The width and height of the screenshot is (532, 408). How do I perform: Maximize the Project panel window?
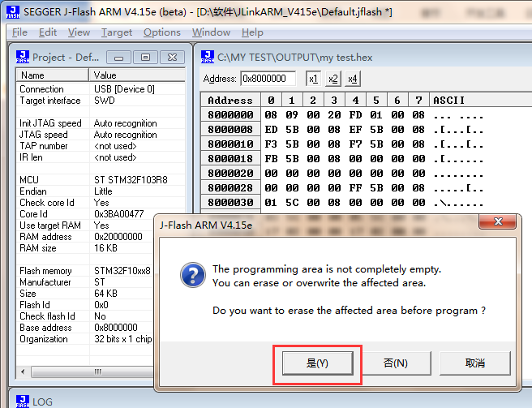(145, 58)
